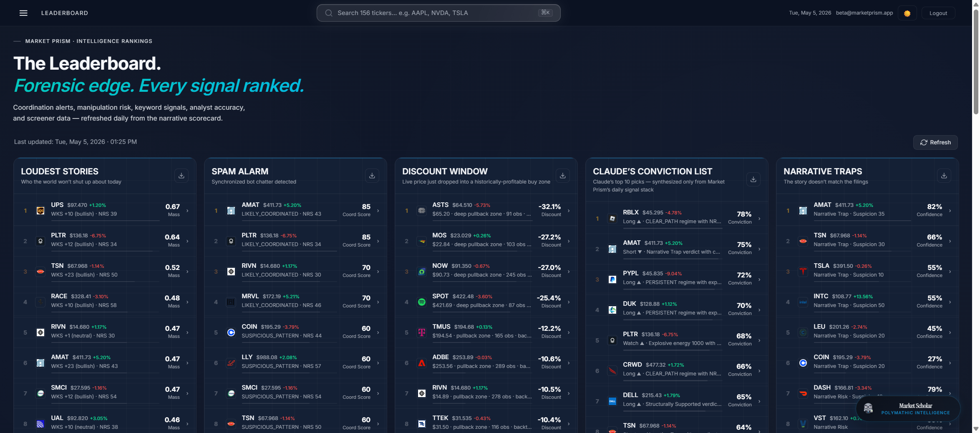Viewport: 980px width, 433px height.
Task: Expand RACE row chevron in Loudest Stories
Action: click(x=187, y=302)
